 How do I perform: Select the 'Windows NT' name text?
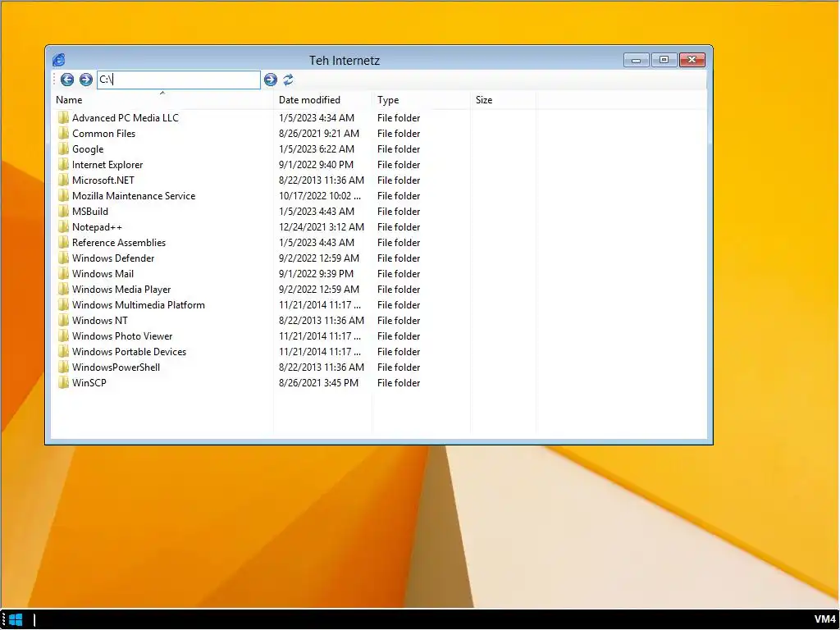coord(100,320)
